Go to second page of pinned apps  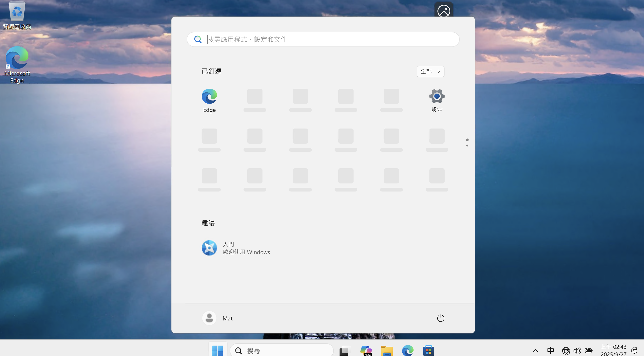[467, 146]
